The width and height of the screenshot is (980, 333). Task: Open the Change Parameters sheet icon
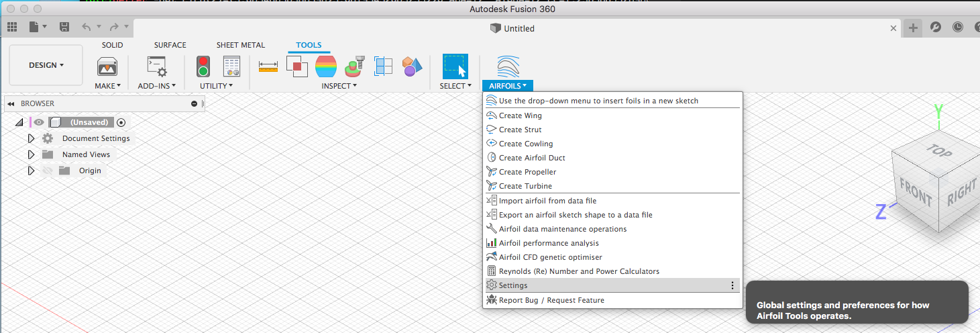point(232,66)
